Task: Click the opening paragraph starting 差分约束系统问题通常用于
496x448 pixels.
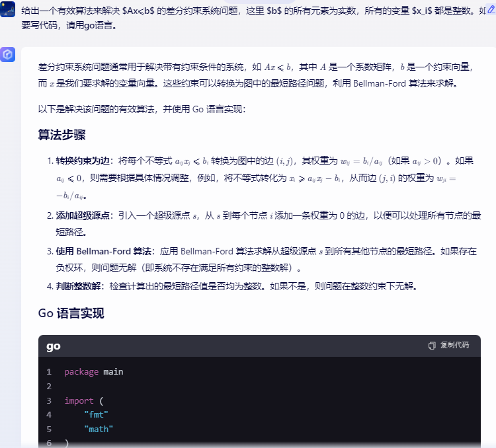Action: click(x=255, y=75)
